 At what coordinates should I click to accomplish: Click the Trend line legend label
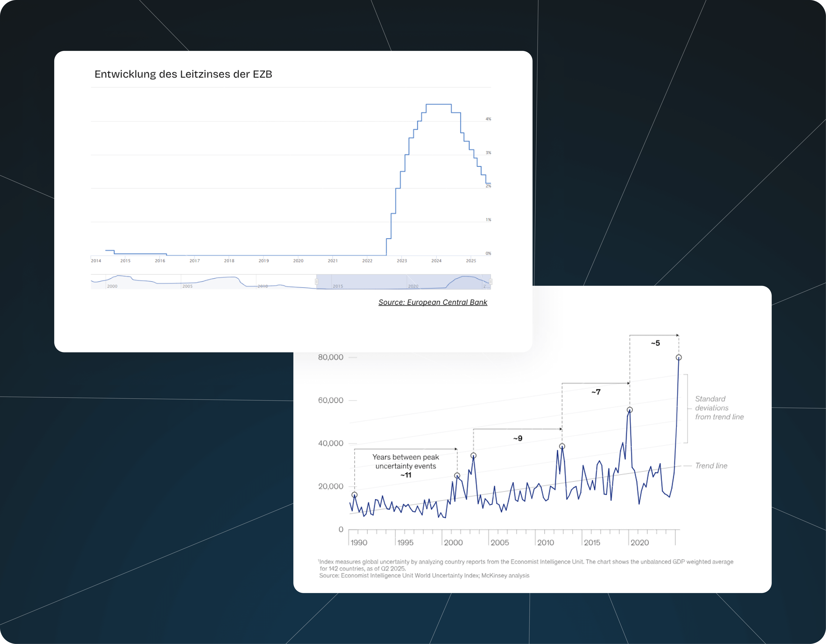pos(711,466)
